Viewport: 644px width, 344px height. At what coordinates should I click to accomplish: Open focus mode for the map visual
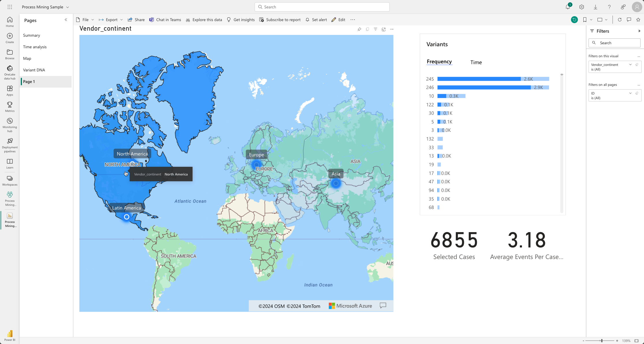(x=384, y=29)
